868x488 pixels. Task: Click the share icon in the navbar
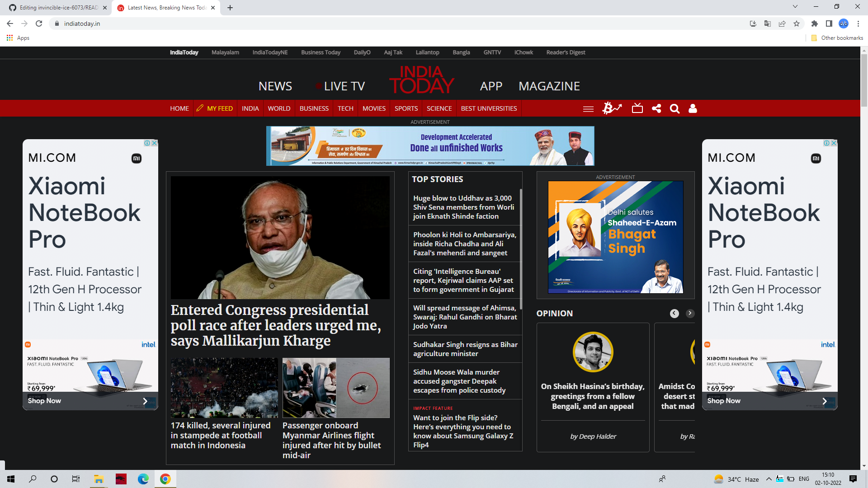click(656, 108)
